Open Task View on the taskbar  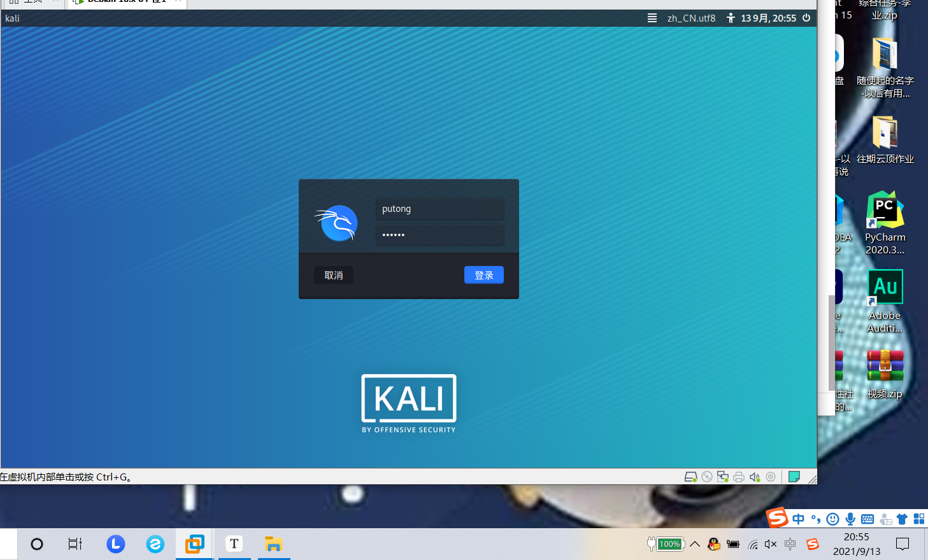point(75,544)
